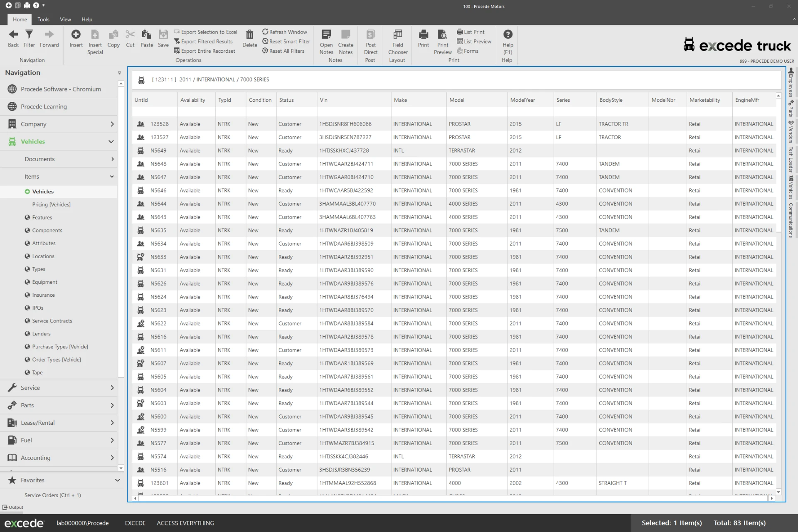Switch to the Tools ribbon tab

[x=43, y=19]
